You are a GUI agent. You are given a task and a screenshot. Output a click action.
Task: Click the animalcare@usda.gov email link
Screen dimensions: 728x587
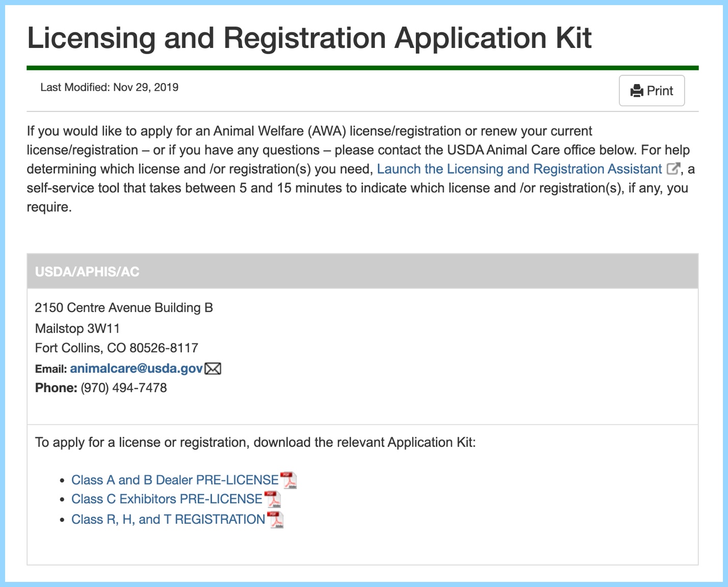(136, 368)
